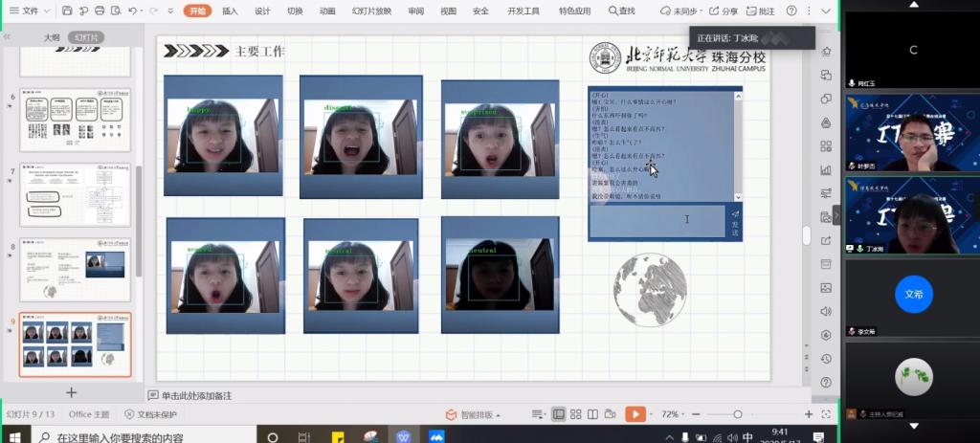
Task: Click the save icon in toolbar
Action: tap(66, 11)
